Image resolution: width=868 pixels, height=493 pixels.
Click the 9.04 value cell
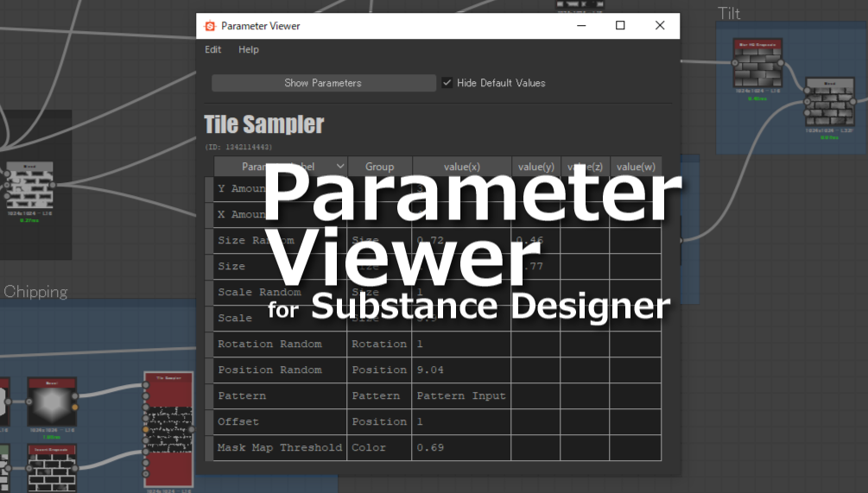[x=462, y=370]
